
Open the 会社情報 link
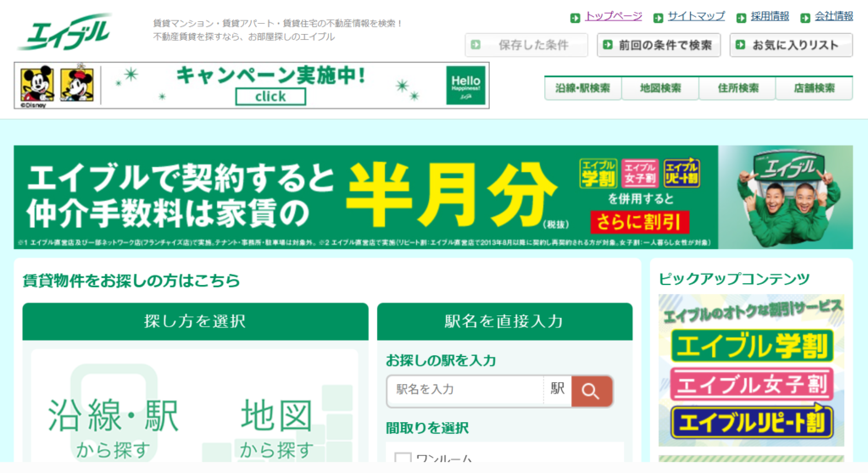[x=834, y=16]
